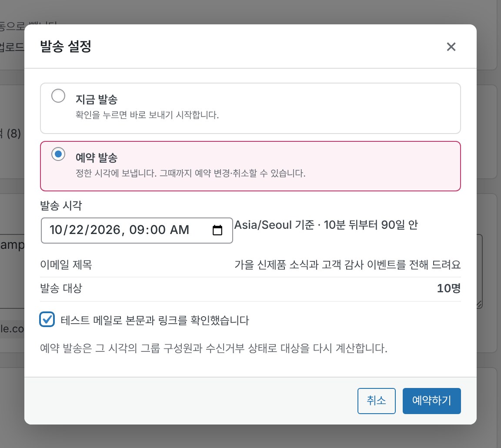501x448 pixels.
Task: Click the email subject text 가을 신제품 소식과…
Action: [x=347, y=264]
